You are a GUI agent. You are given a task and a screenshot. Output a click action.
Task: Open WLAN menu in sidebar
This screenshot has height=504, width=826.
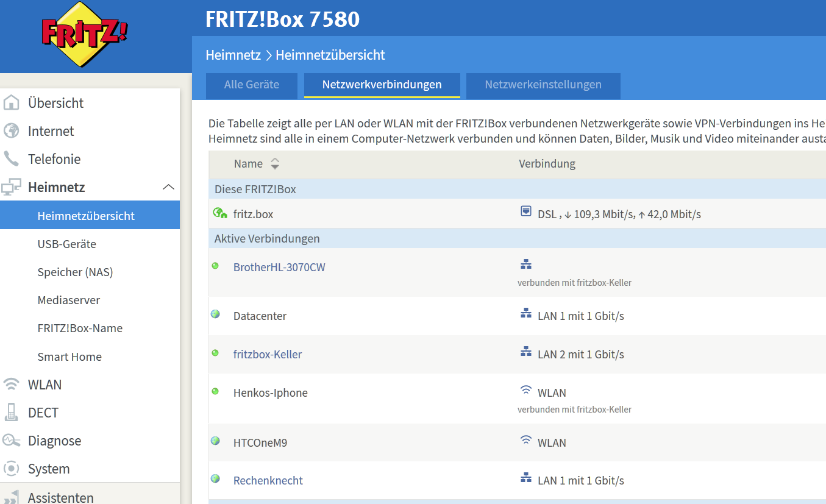(x=45, y=385)
